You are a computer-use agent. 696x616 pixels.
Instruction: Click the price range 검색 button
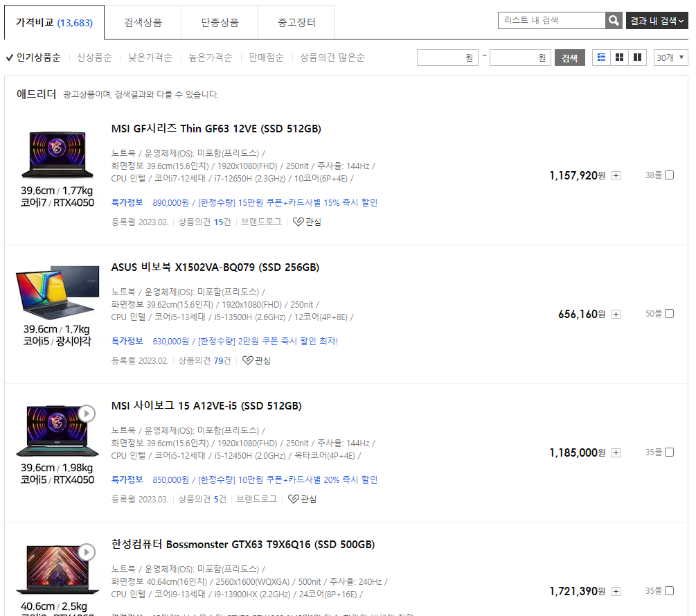click(569, 58)
